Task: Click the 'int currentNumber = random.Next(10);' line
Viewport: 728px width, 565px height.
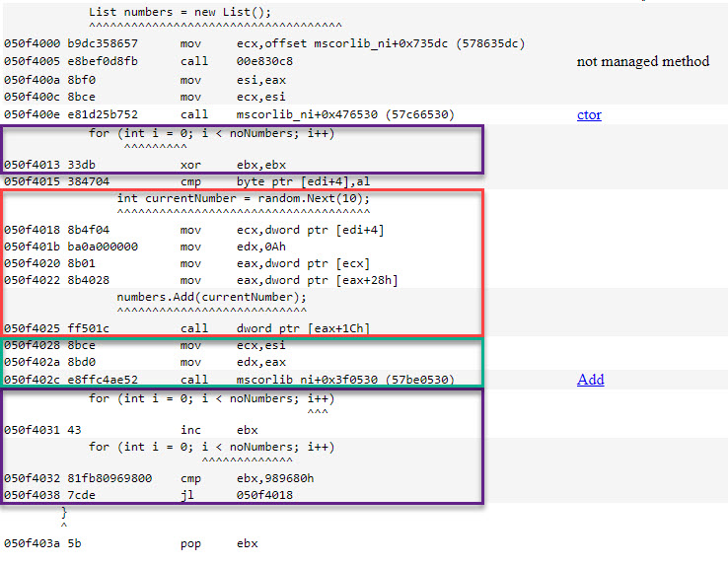Action: click(x=243, y=198)
